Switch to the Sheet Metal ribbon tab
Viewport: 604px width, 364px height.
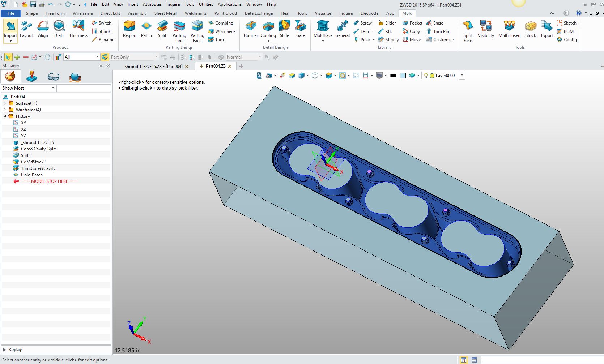pos(165,13)
